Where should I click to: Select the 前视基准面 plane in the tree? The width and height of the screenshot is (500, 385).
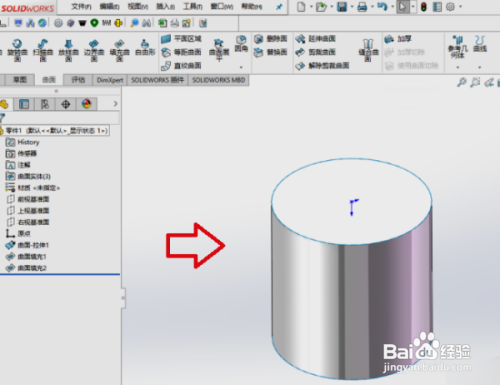(x=28, y=199)
